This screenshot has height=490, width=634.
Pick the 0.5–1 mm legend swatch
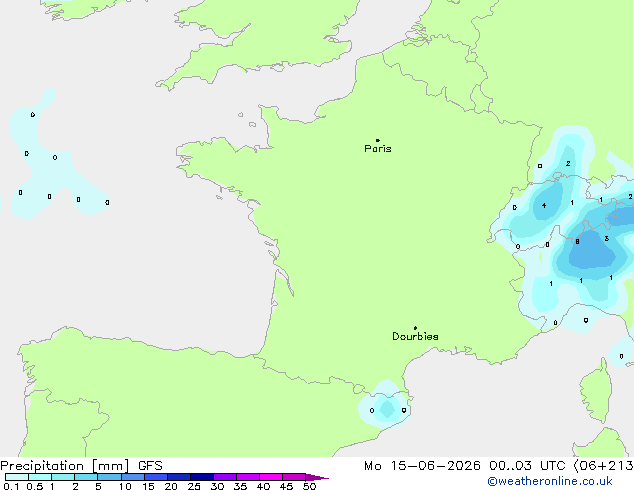coord(40,477)
